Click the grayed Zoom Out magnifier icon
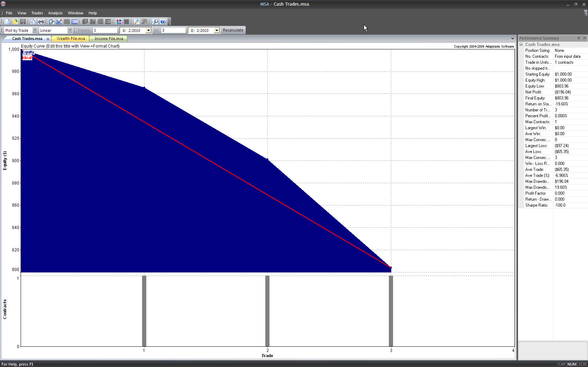This screenshot has width=588, height=367. click(x=144, y=22)
